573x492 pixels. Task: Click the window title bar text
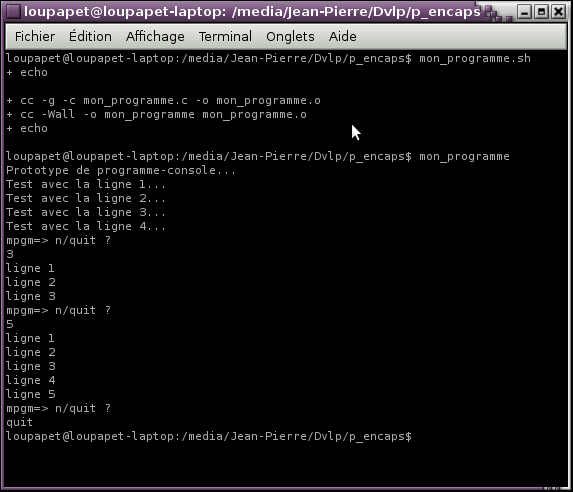[x=252, y=12]
